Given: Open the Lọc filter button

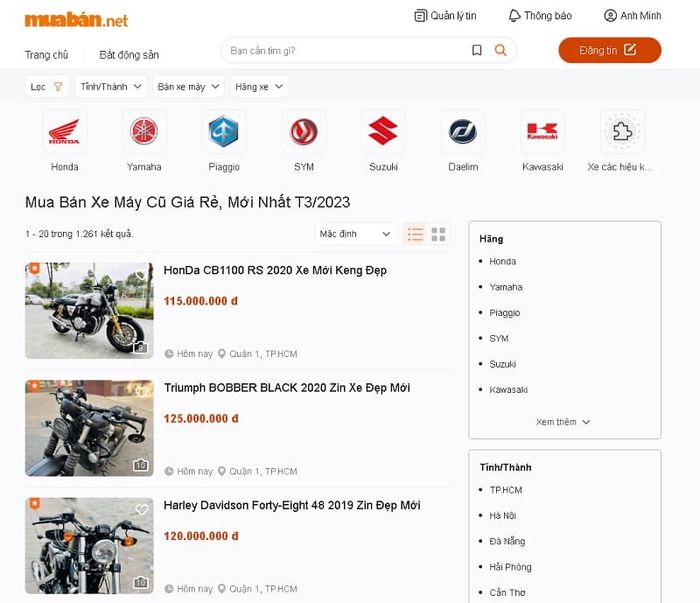Looking at the screenshot, I should pyautogui.click(x=46, y=87).
